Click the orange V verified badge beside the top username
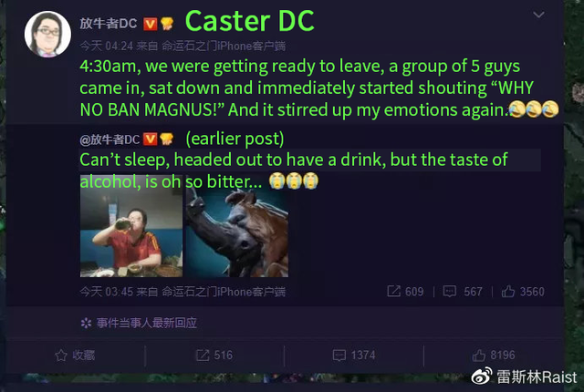Screen dimensions: 584x392 (150, 25)
